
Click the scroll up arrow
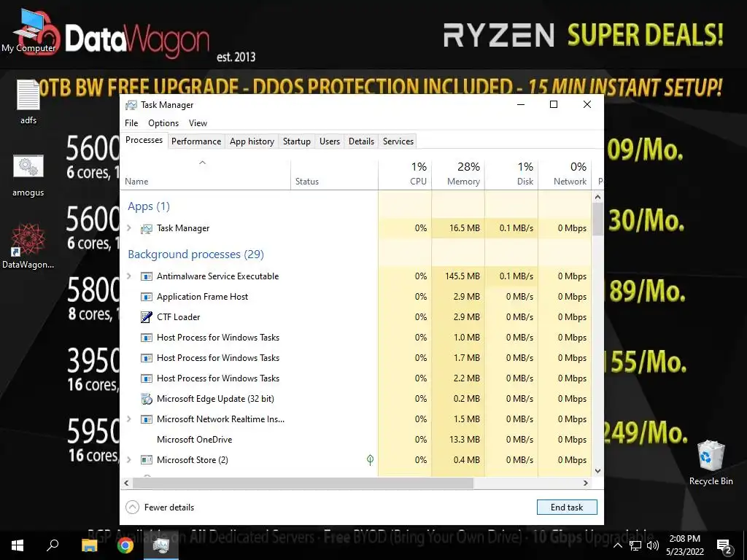click(598, 197)
